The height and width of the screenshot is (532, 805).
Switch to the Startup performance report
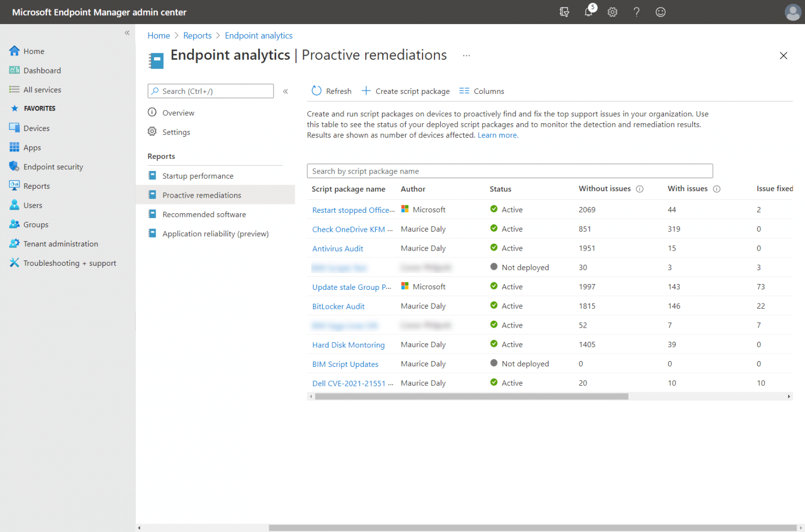pyautogui.click(x=198, y=176)
